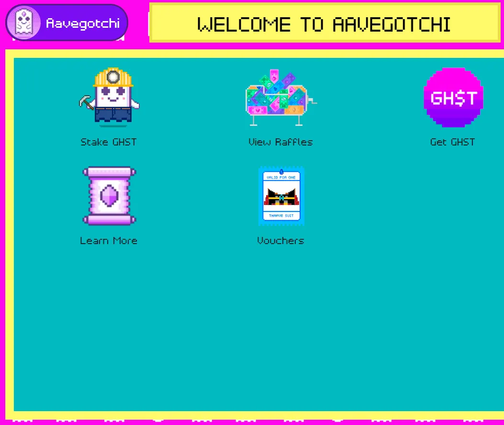This screenshot has height=425, width=504.
Task: Go to the Get GHST text link
Action: click(452, 142)
